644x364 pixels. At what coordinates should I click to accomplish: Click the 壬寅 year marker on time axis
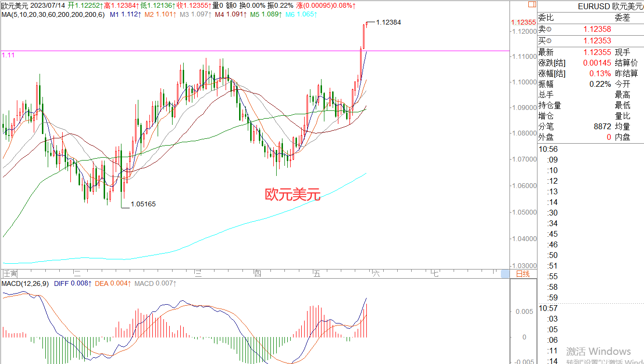click(x=10, y=274)
